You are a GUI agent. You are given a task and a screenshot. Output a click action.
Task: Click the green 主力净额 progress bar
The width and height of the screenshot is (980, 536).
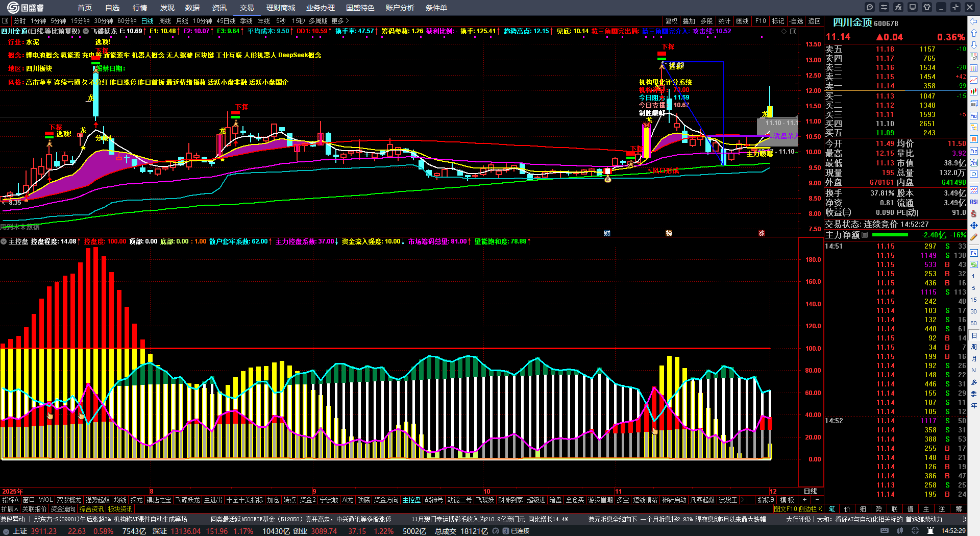point(890,235)
